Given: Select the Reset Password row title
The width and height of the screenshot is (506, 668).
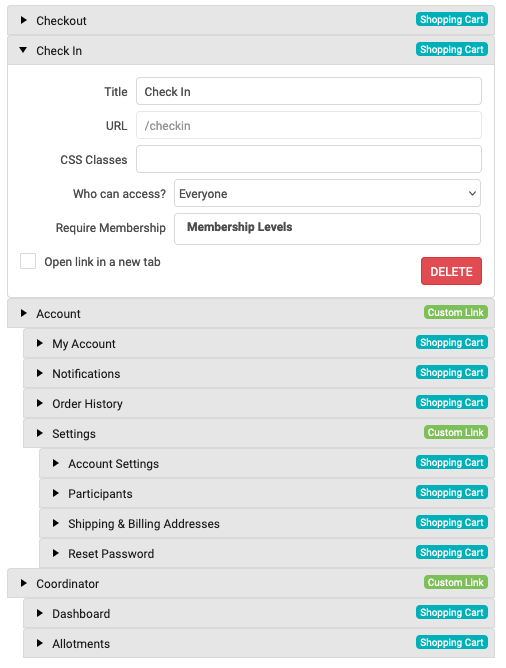Looking at the screenshot, I should coord(111,554).
